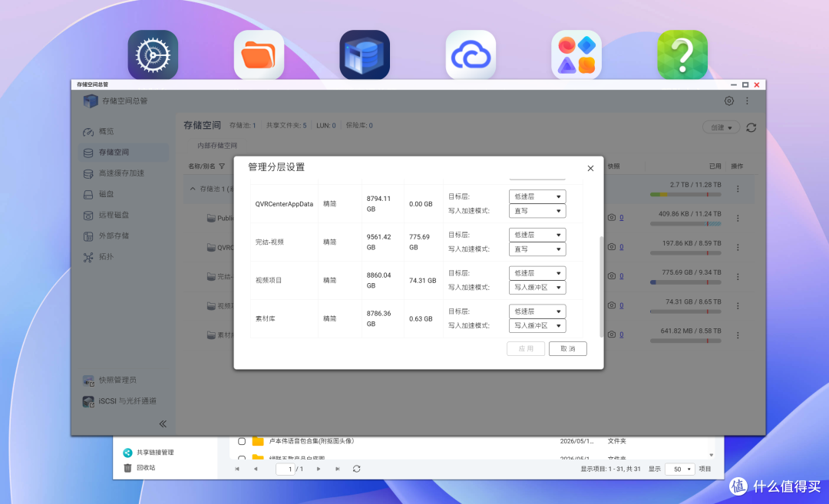This screenshot has width=829, height=504.
Task: Open the Control Panel gear desktop icon
Action: (x=153, y=55)
